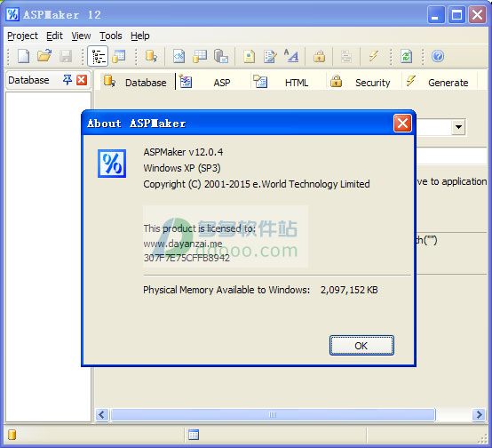The width and height of the screenshot is (492, 448).
Task: Open the Project menu
Action: coord(22,36)
